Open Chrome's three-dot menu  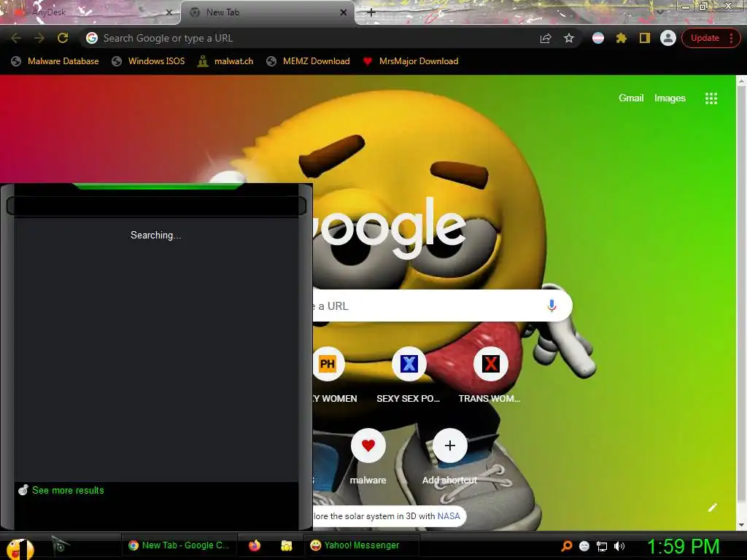pyautogui.click(x=731, y=38)
